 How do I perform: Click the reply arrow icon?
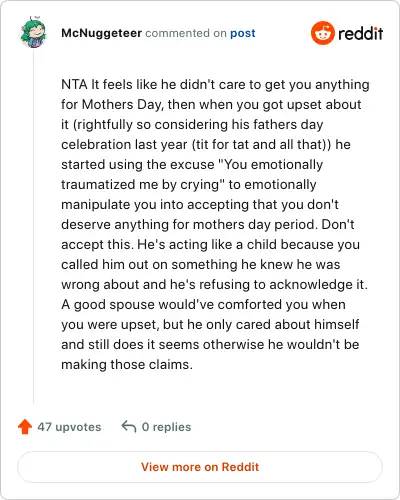pos(129,427)
